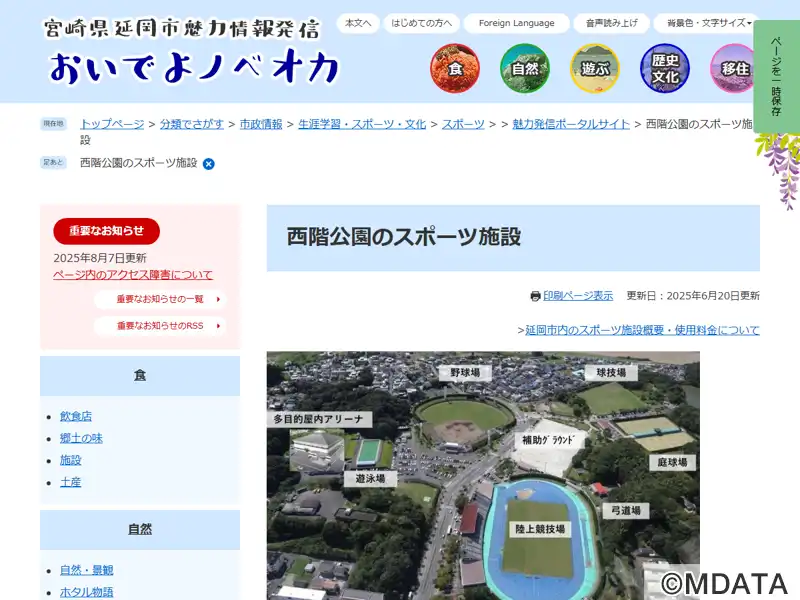
Task: Remove 西階公園のスポーツ施設 from footprint history
Action: (x=209, y=164)
